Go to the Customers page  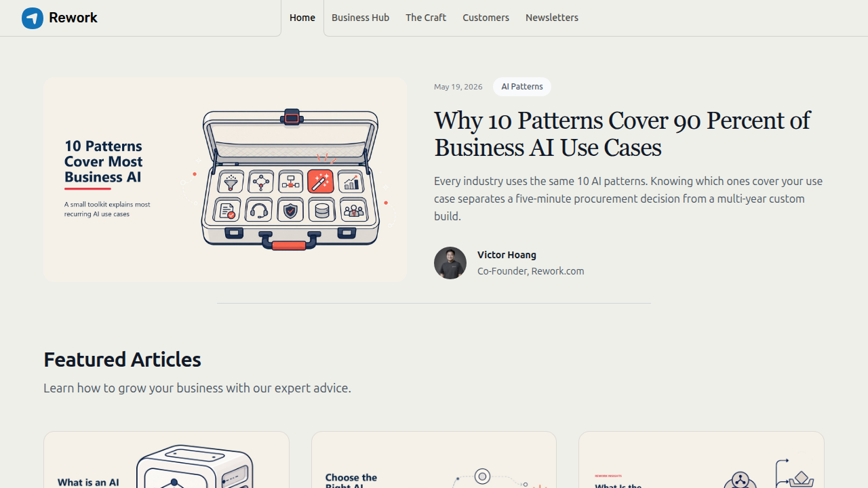click(486, 18)
